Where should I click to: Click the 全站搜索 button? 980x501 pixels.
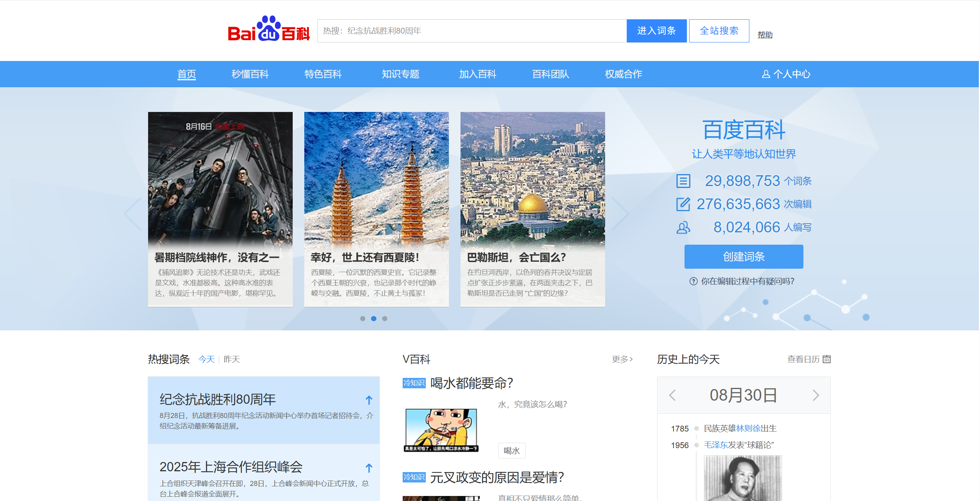tap(719, 31)
